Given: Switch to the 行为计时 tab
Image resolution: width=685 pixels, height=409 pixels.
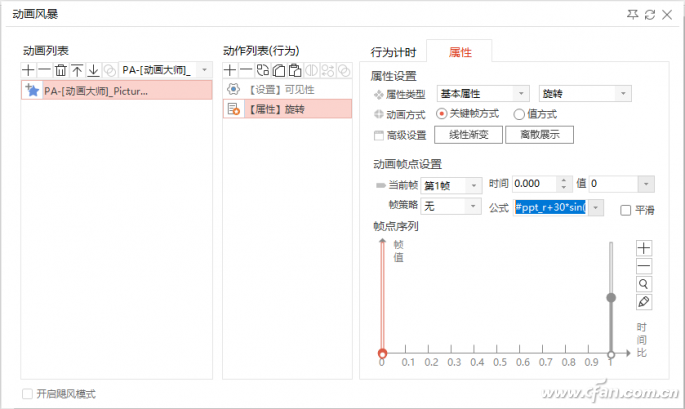Looking at the screenshot, I should (394, 52).
